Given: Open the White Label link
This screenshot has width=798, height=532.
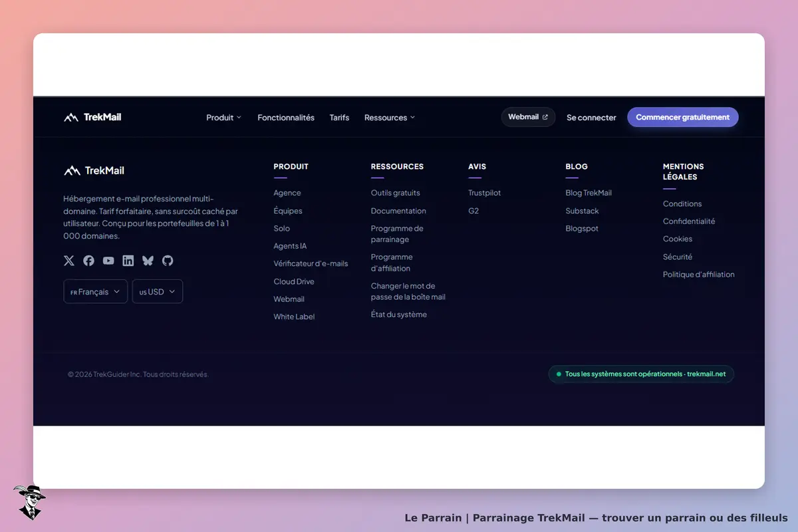Looking at the screenshot, I should pyautogui.click(x=294, y=317).
